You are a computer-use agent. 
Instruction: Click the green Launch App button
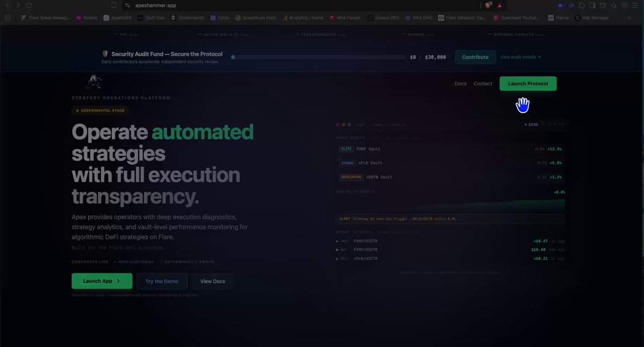tap(102, 281)
